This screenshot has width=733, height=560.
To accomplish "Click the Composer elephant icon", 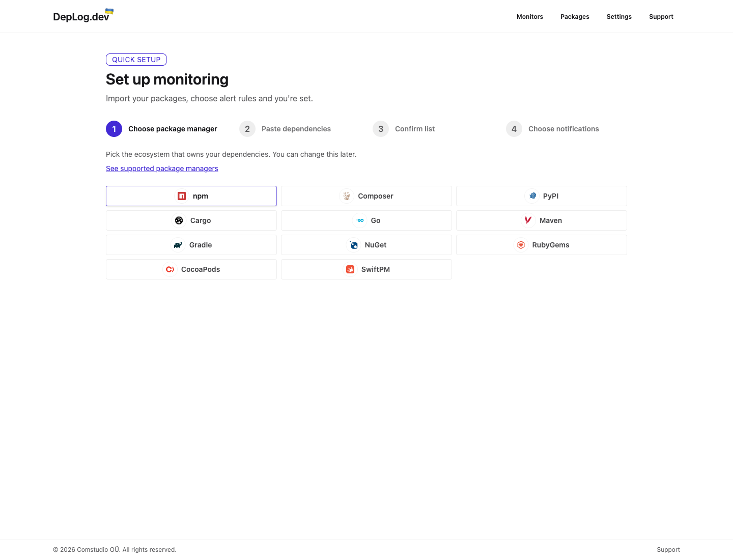I will (347, 195).
